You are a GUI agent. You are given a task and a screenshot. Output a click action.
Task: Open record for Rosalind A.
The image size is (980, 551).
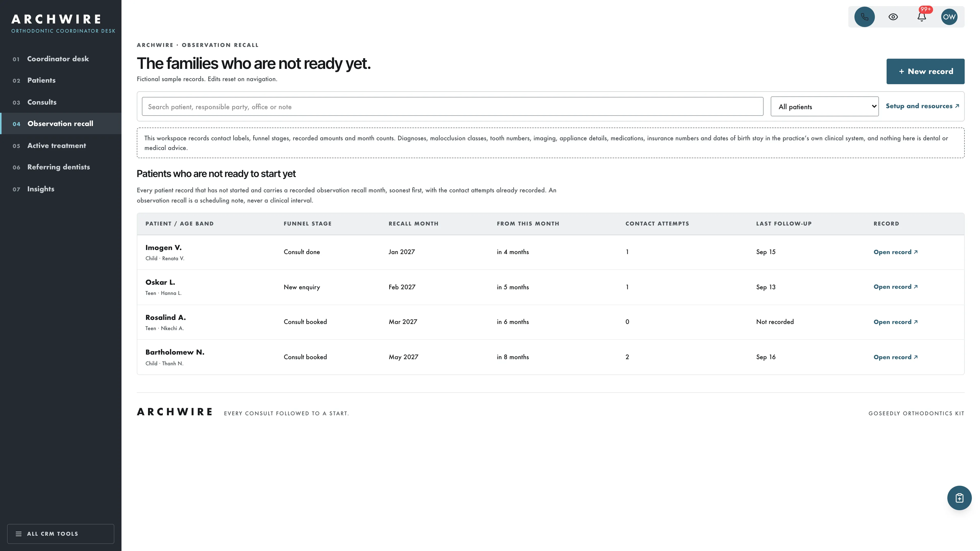(896, 322)
